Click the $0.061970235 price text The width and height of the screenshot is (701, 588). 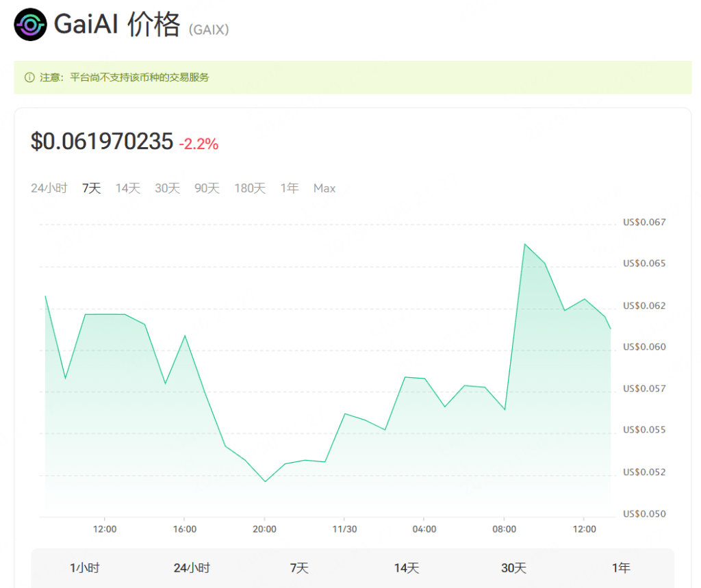pyautogui.click(x=100, y=142)
